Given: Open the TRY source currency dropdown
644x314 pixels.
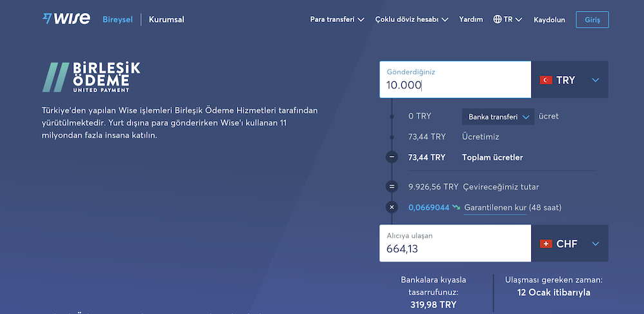Looking at the screenshot, I should [570, 80].
